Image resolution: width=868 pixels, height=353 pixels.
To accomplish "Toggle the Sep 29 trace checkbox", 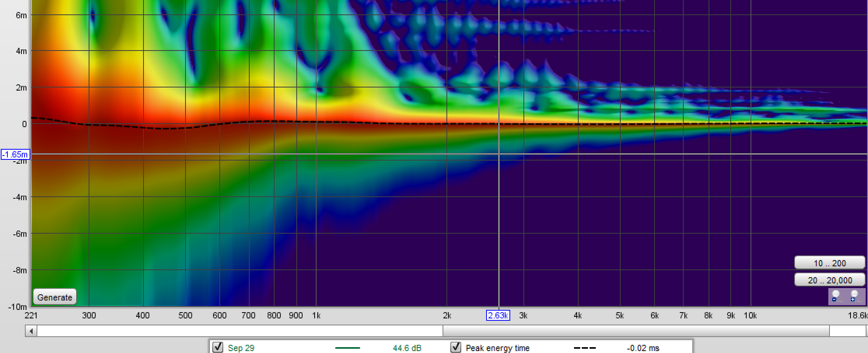I will click(x=218, y=347).
